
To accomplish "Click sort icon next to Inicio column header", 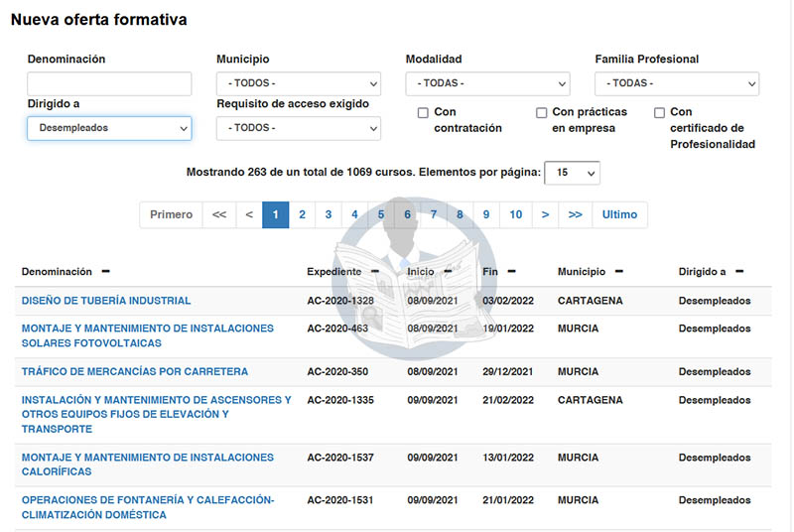I will (x=448, y=272).
